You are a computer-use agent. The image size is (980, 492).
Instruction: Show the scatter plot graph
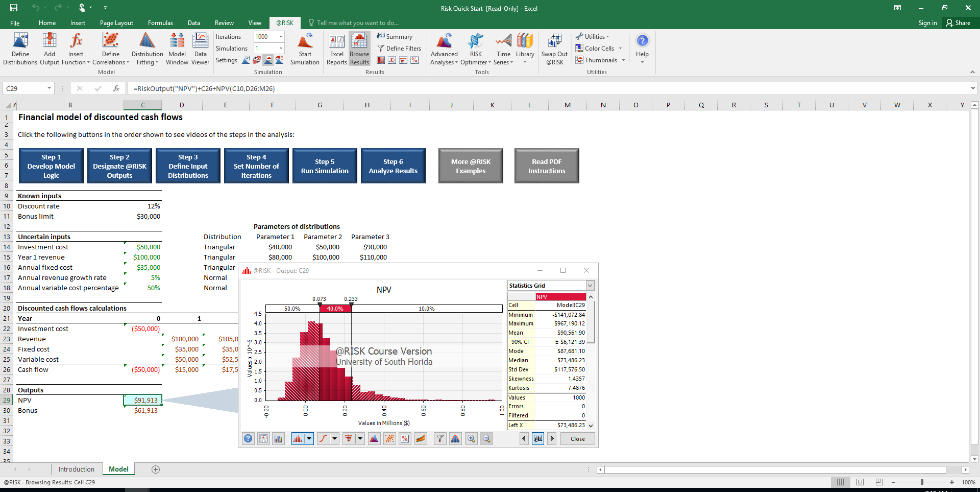[389, 439]
